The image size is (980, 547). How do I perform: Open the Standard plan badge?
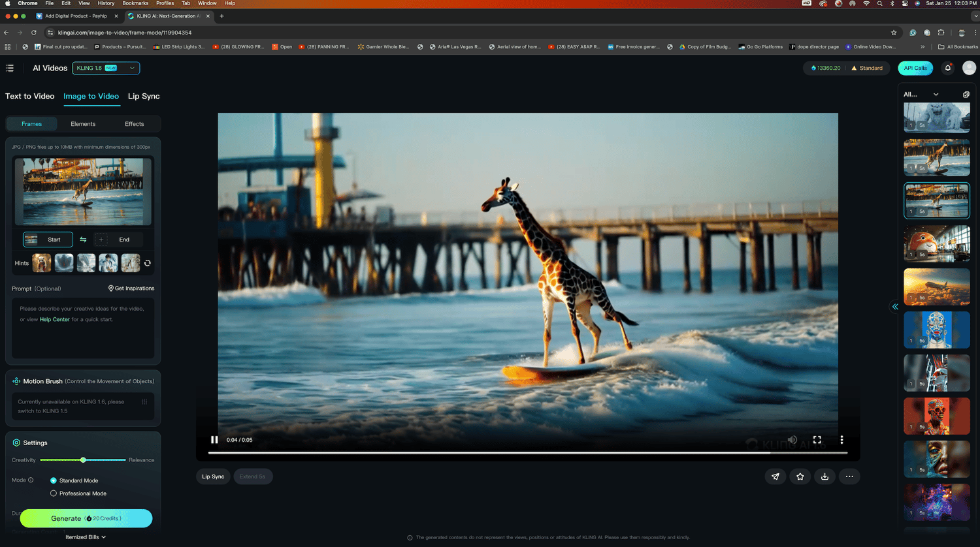click(867, 68)
